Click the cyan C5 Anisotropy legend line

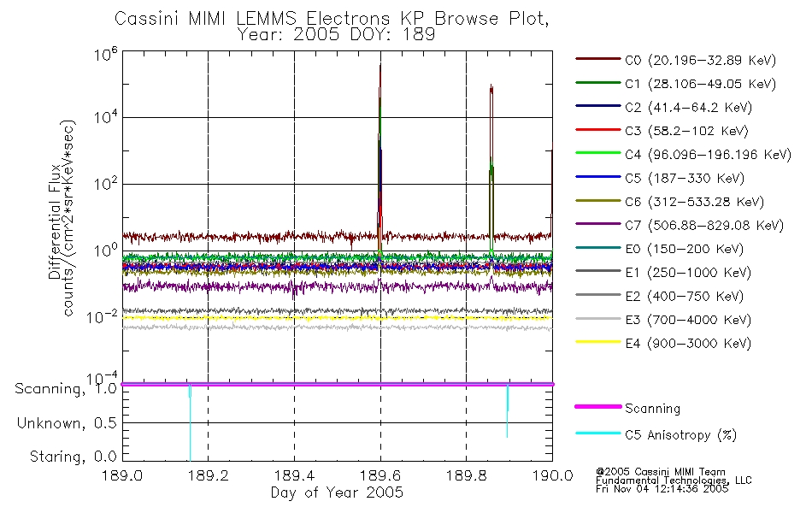pyautogui.click(x=597, y=433)
